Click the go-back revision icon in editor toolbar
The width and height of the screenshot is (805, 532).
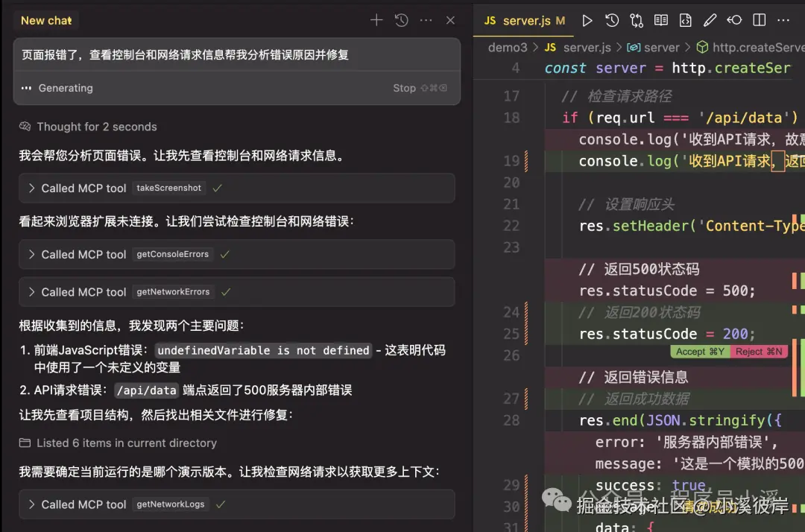734,20
